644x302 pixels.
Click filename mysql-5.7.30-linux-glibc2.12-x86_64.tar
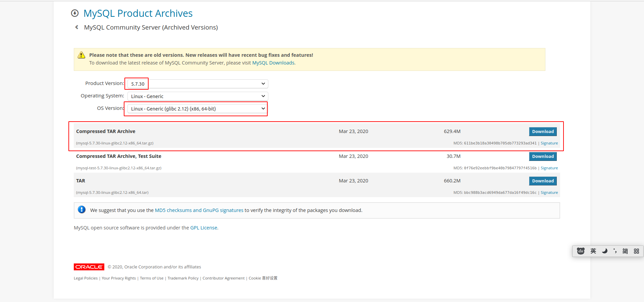coord(112,192)
